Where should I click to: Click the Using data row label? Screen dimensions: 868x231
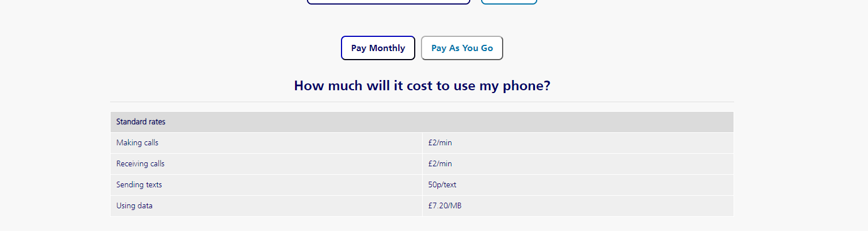[134, 205]
